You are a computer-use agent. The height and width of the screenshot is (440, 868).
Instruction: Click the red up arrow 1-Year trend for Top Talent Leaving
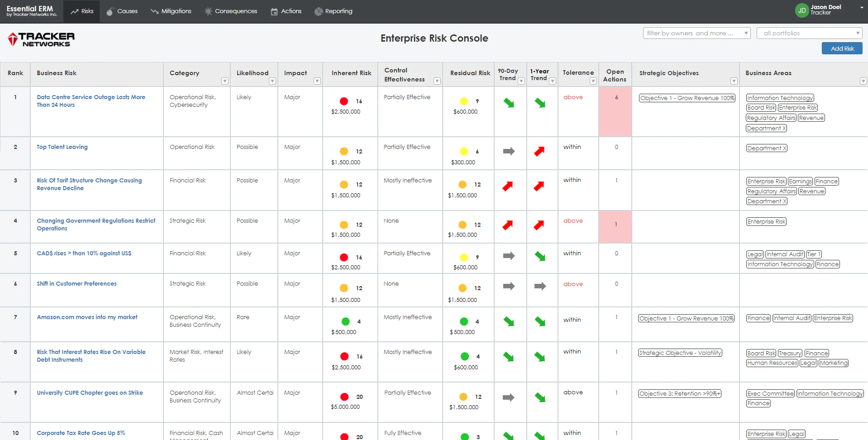pyautogui.click(x=539, y=151)
